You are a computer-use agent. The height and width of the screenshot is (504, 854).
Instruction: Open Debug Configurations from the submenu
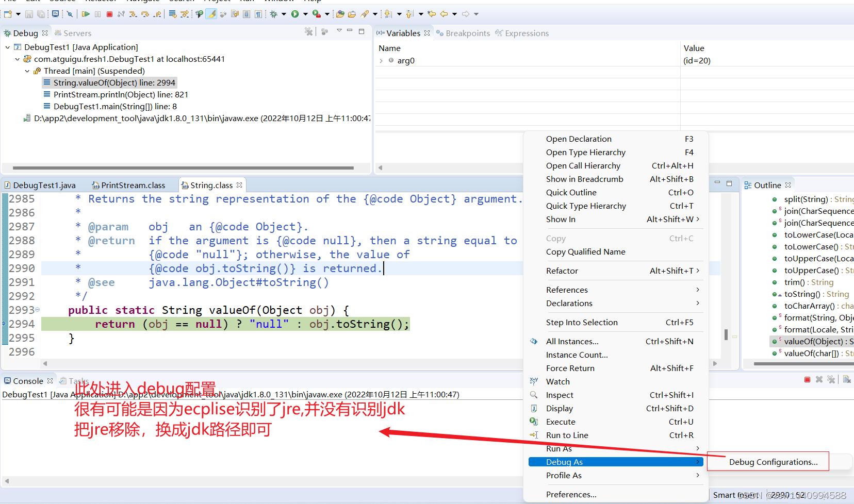tap(768, 462)
